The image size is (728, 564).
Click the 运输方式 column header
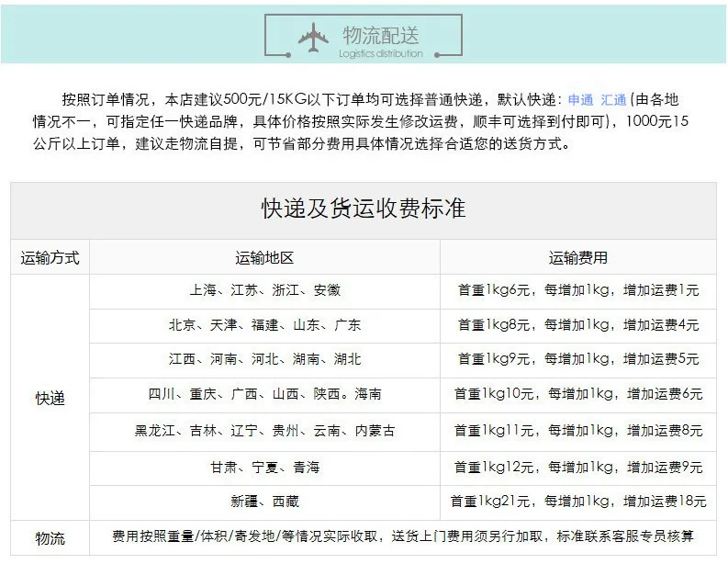(50, 257)
